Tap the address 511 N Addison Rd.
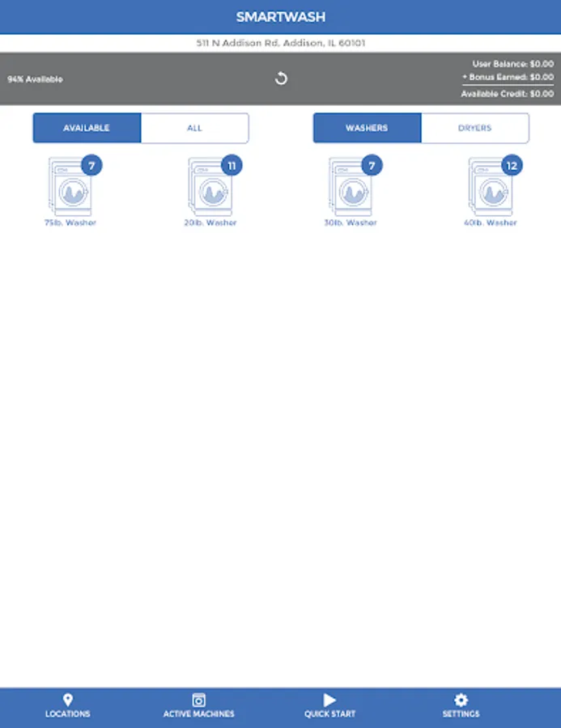 click(281, 43)
